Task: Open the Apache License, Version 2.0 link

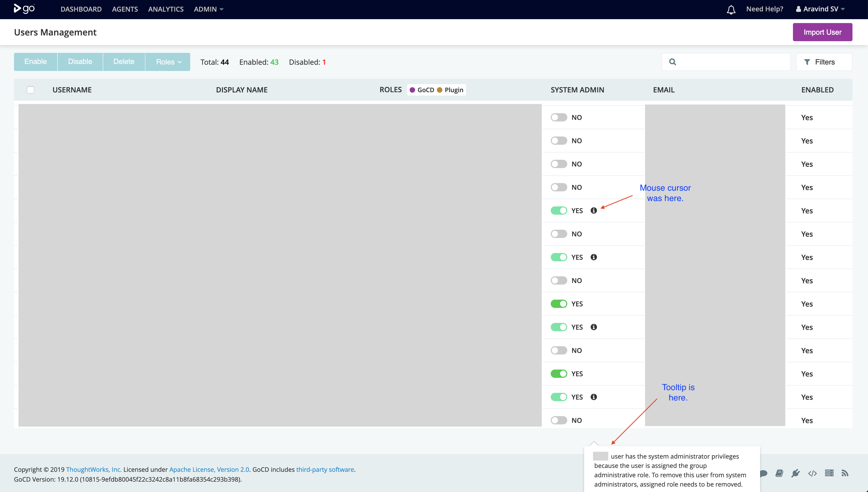Action: click(209, 469)
